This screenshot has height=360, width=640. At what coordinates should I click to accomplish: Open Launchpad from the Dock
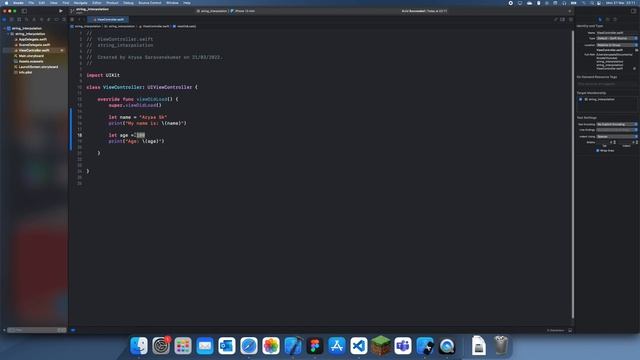click(x=183, y=346)
